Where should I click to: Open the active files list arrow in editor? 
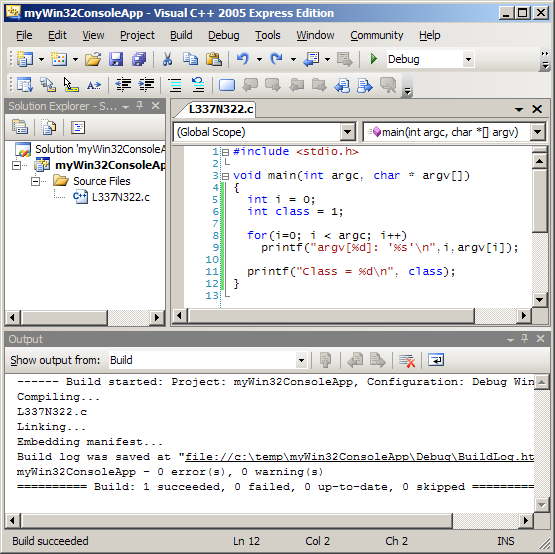pos(519,109)
